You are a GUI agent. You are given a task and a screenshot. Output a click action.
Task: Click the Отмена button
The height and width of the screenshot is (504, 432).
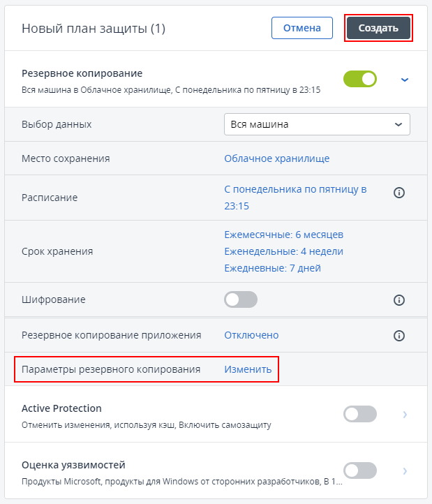pos(301,28)
